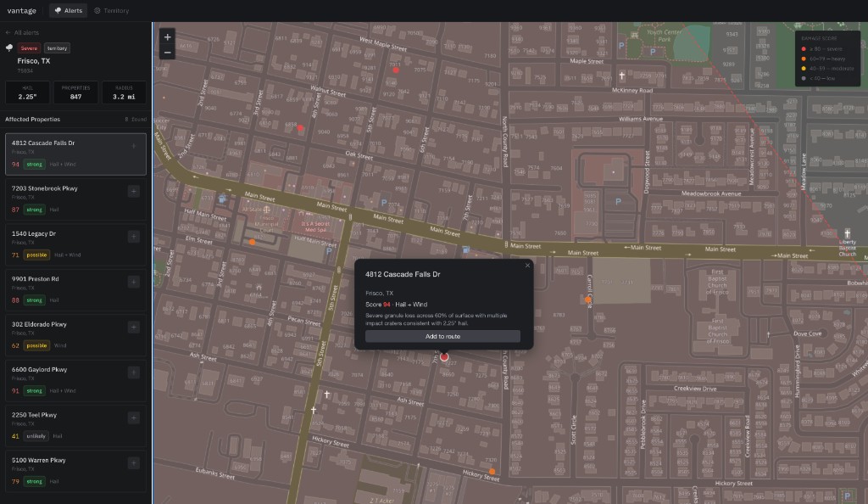Screen dimensions: 868x504
Task: Zoom out of the map
Action: click(167, 53)
